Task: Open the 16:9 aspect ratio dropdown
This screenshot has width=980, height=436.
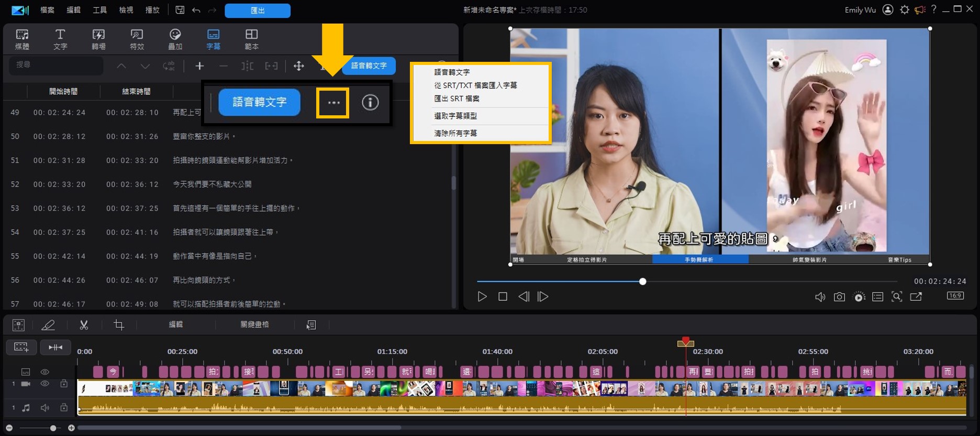Action: tap(955, 296)
